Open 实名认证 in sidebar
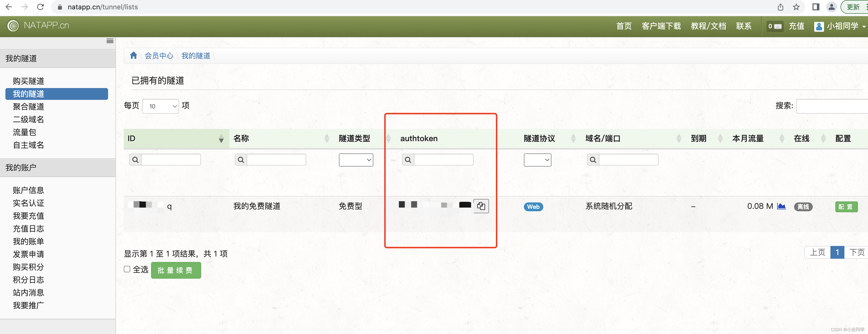 pos(29,203)
